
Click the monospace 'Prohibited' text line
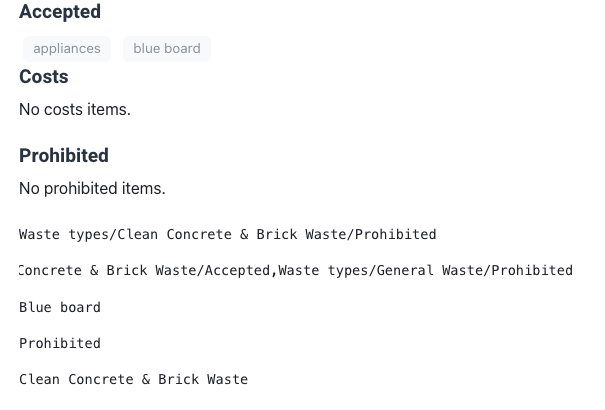[x=60, y=343]
